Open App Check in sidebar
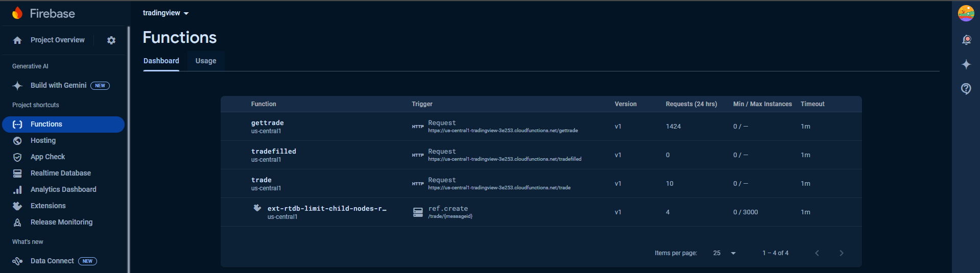 tap(48, 157)
